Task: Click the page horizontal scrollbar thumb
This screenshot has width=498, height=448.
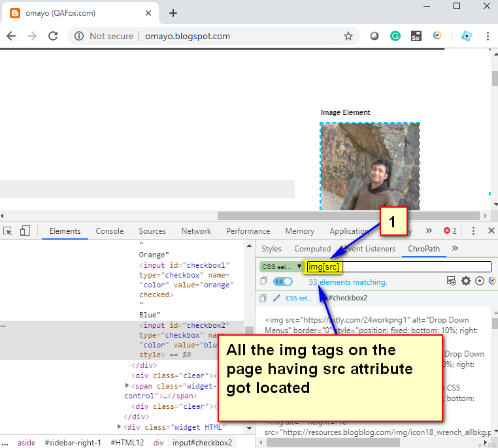Action: point(348,216)
